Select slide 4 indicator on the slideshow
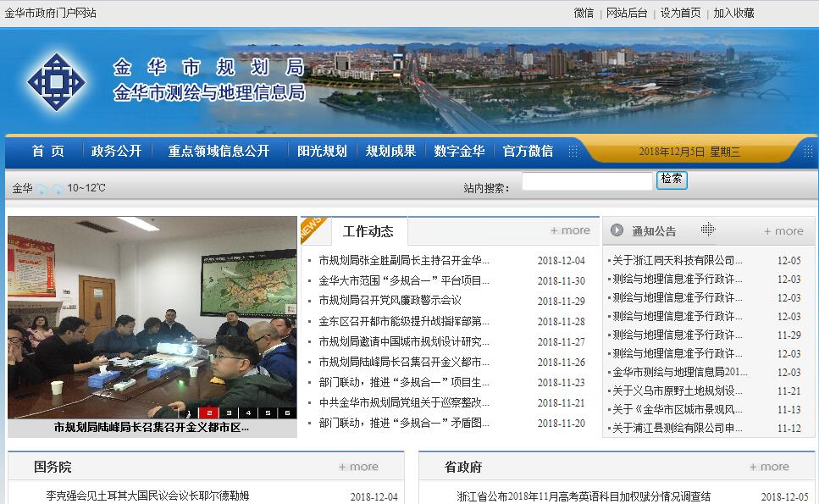819x504 pixels. [x=248, y=413]
